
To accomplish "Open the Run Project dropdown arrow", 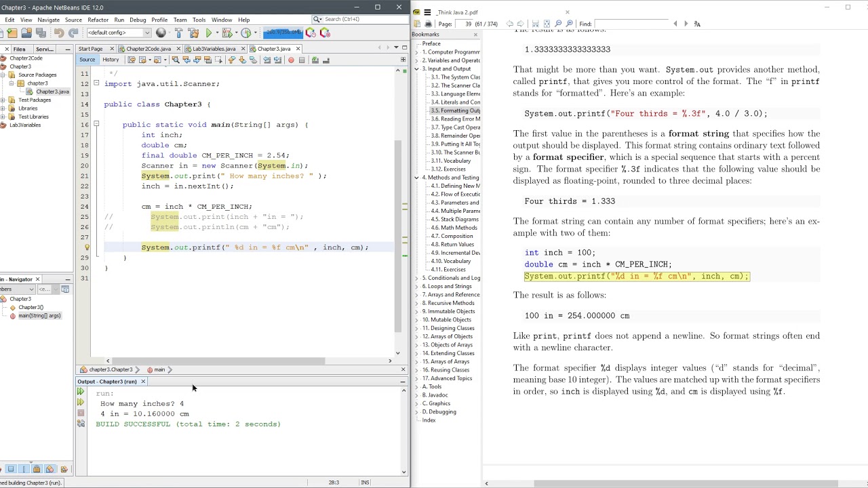I will point(217,33).
